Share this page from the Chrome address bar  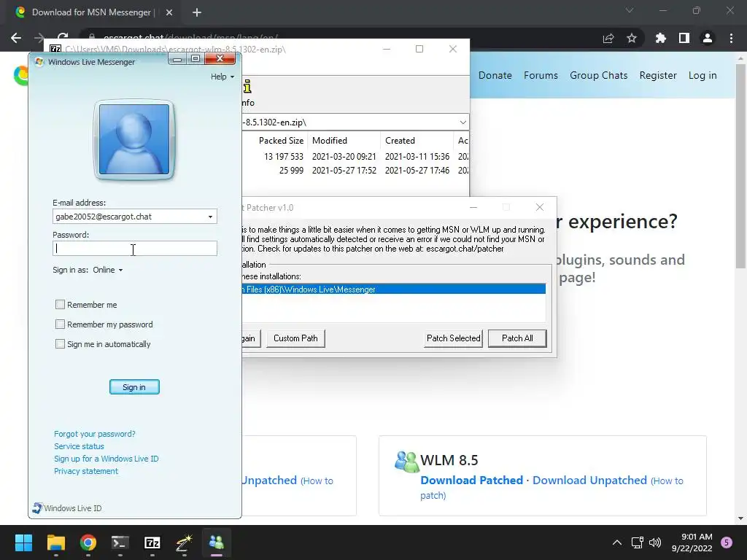click(x=608, y=38)
